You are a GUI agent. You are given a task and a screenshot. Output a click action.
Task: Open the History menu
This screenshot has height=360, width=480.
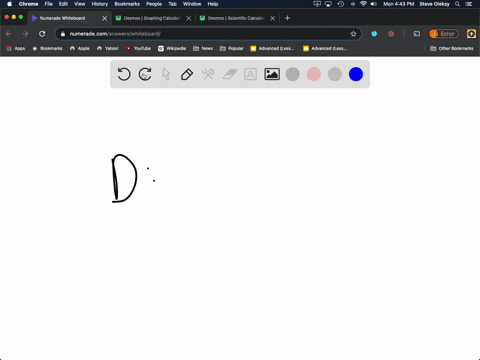point(100,4)
